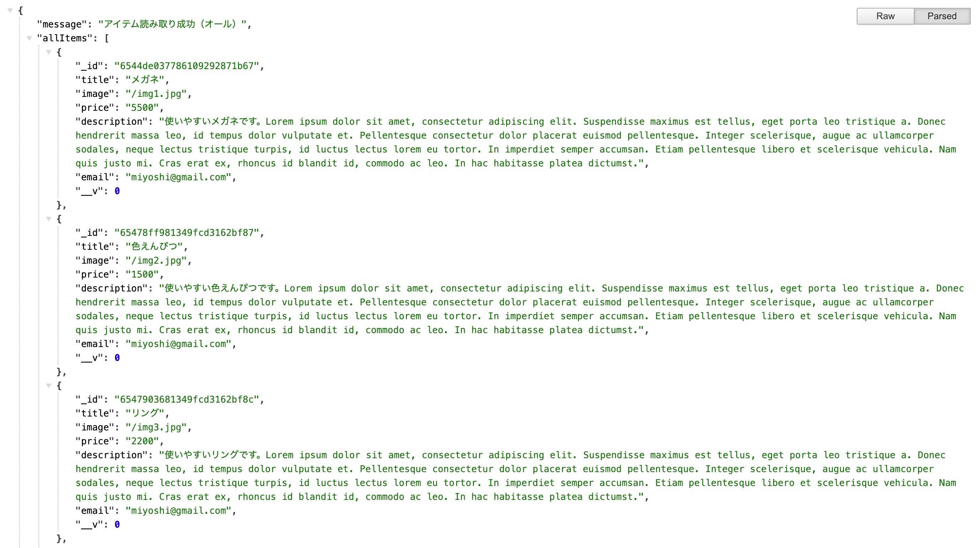Image resolution: width=980 pixels, height=548 pixels.
Task: Click the title value リング
Action: pos(145,413)
